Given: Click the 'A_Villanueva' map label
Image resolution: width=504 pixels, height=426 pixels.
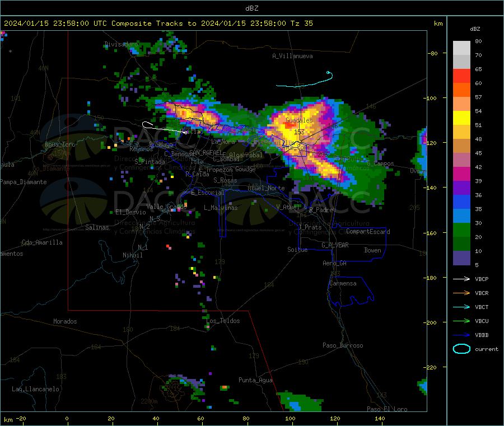Looking at the screenshot, I should tap(292, 56).
